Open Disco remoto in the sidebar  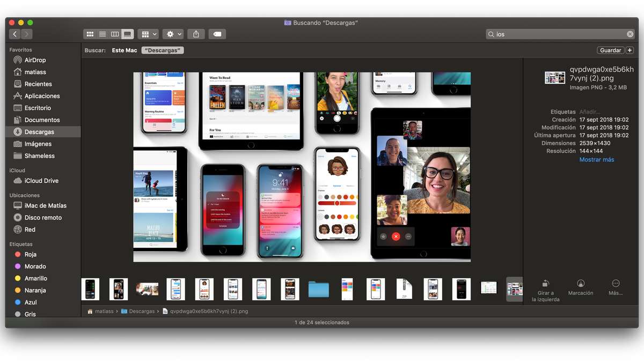tap(43, 218)
